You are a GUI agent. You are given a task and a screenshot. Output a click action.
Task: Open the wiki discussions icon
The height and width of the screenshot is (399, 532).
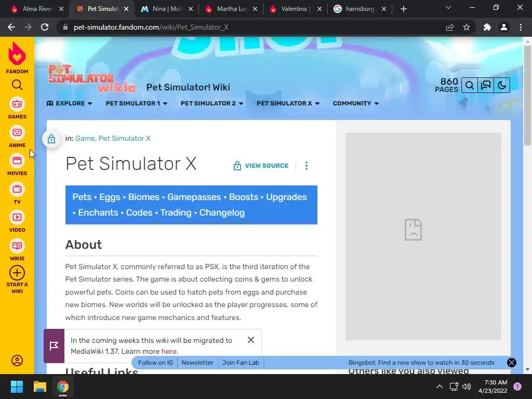[486, 85]
